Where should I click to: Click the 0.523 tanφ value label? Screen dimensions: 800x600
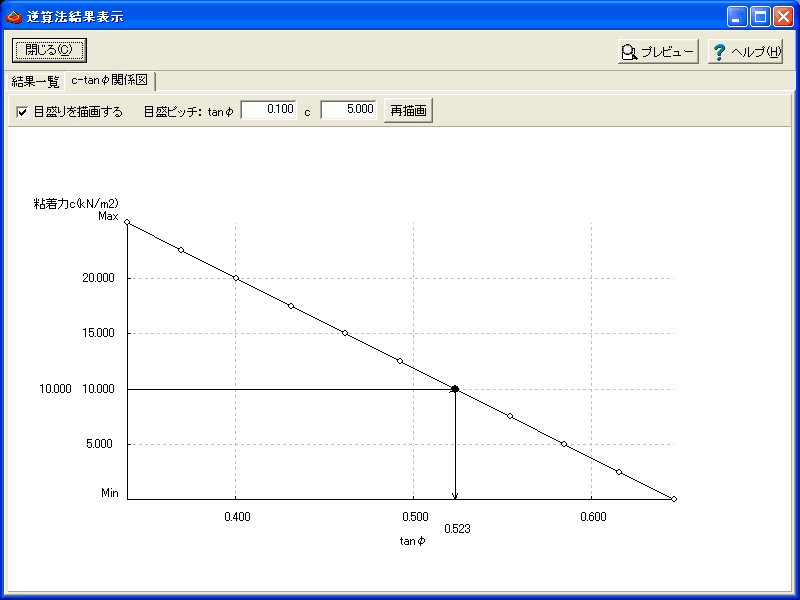457,529
